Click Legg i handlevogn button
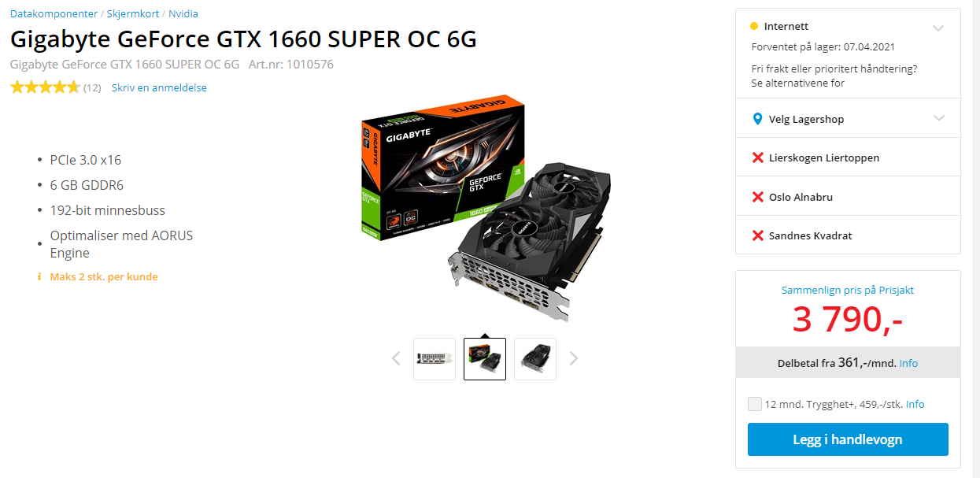980x478 pixels. [x=848, y=439]
